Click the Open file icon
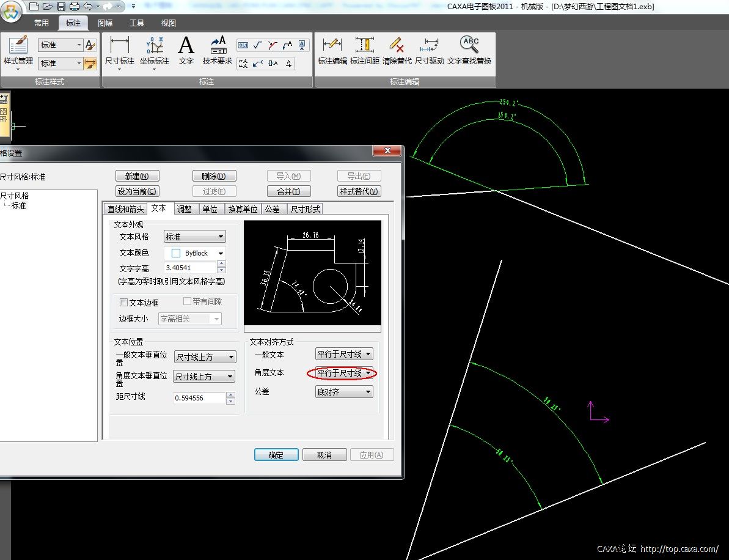Image resolution: width=729 pixels, height=560 pixels. tap(48, 7)
